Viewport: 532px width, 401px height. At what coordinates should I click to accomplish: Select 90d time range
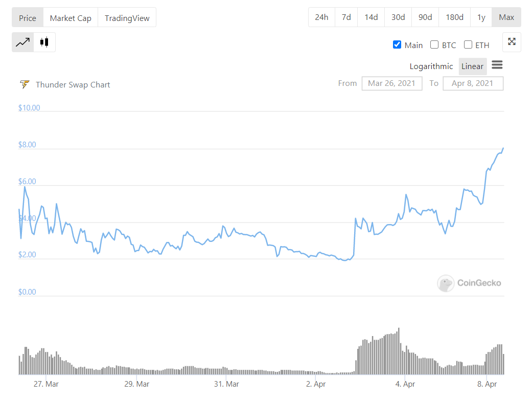tap(425, 17)
